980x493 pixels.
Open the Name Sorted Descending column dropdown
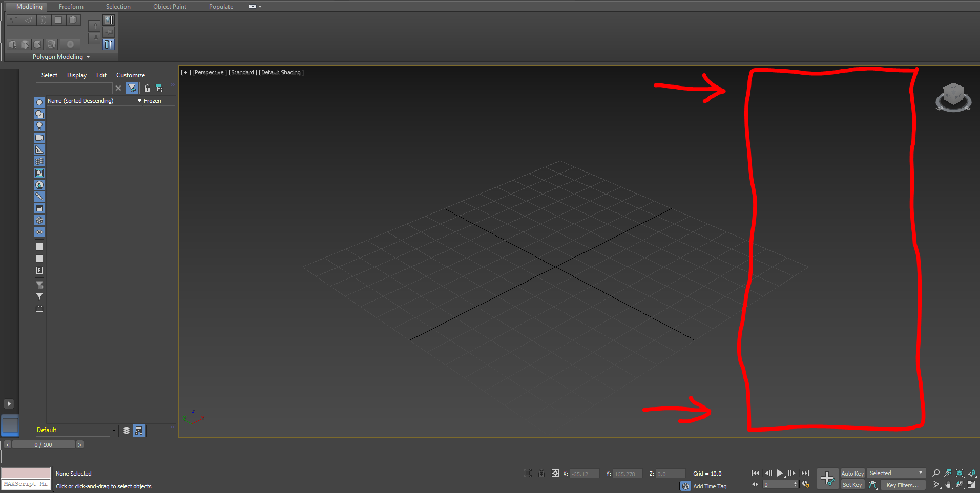[138, 101]
